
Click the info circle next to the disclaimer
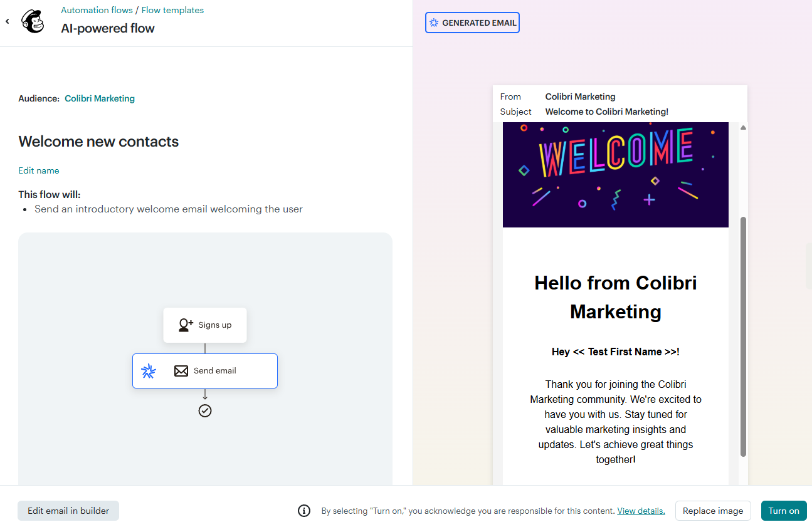[x=304, y=511]
